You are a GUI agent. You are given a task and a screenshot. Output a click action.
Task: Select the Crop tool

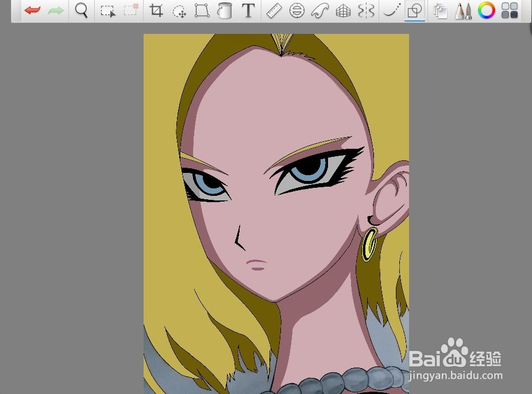[x=156, y=10]
